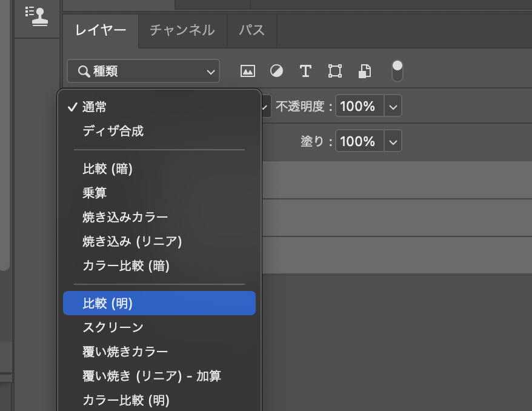Expand the 塗り fill slider arrow
Screen dimensions: 532x411
393,142
